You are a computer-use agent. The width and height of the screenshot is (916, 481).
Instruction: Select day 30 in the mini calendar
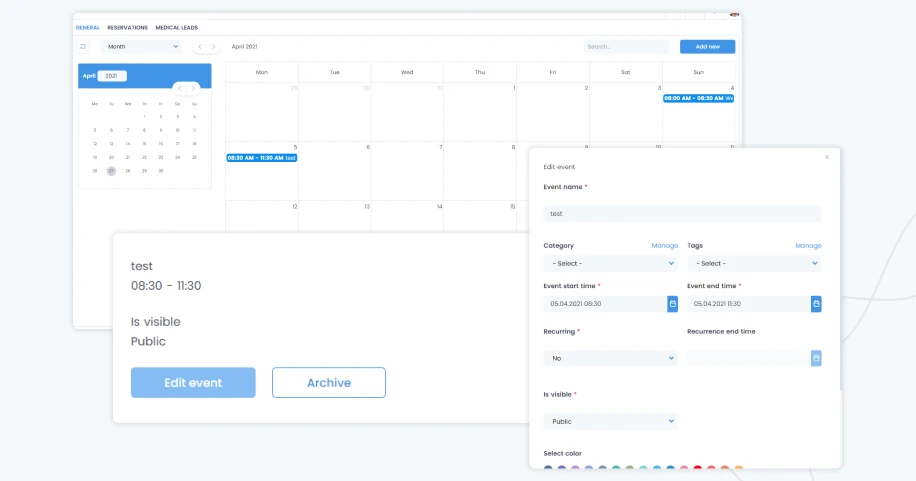pos(161,171)
